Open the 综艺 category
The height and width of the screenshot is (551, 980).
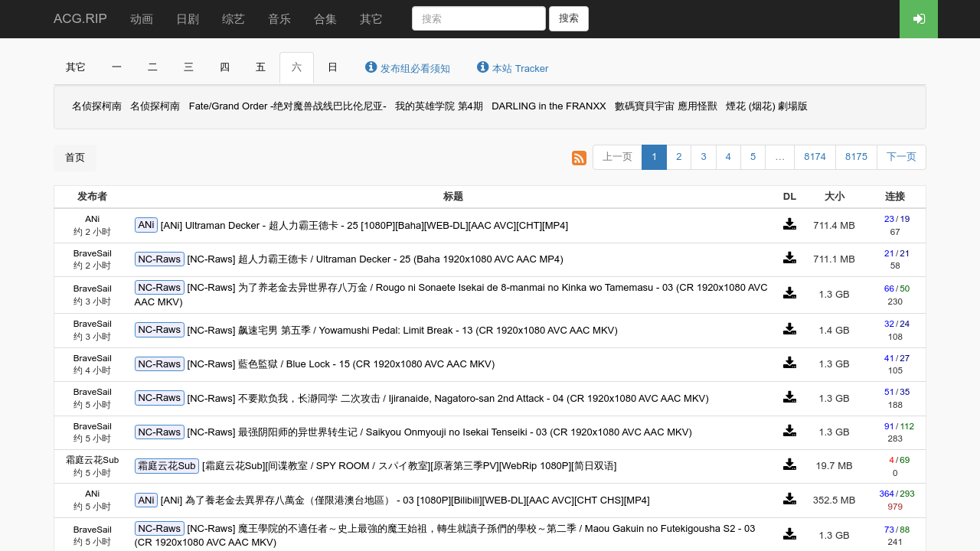tap(234, 19)
